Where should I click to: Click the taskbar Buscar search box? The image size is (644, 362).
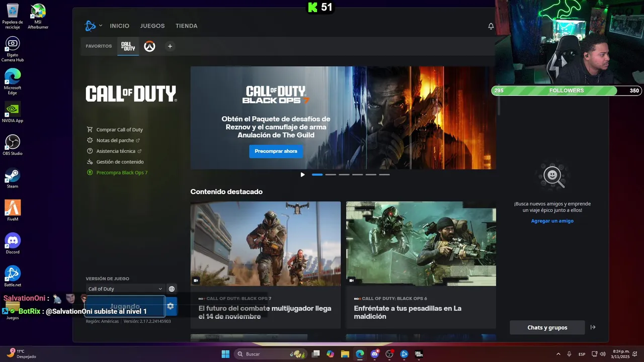point(272,354)
